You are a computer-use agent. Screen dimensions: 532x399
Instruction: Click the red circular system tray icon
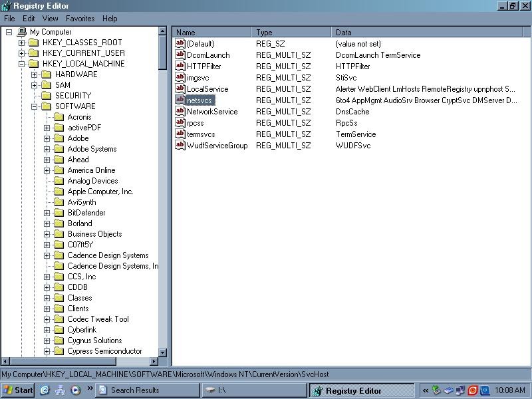(473, 390)
